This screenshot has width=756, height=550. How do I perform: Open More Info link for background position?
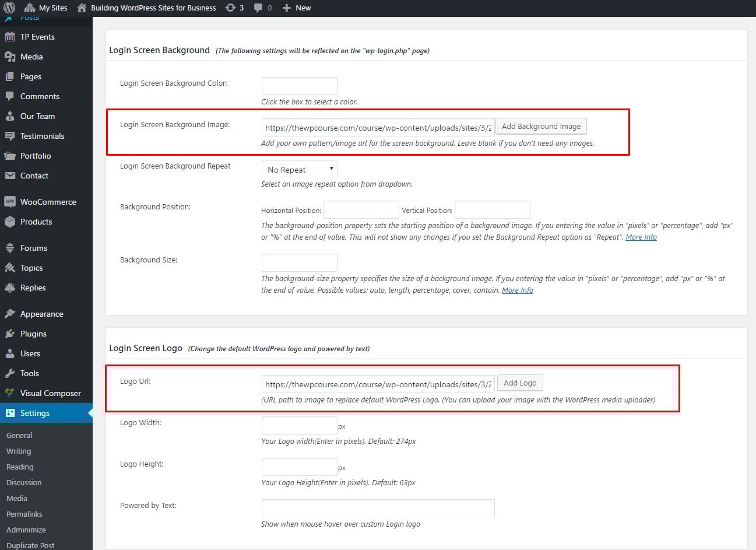point(641,237)
